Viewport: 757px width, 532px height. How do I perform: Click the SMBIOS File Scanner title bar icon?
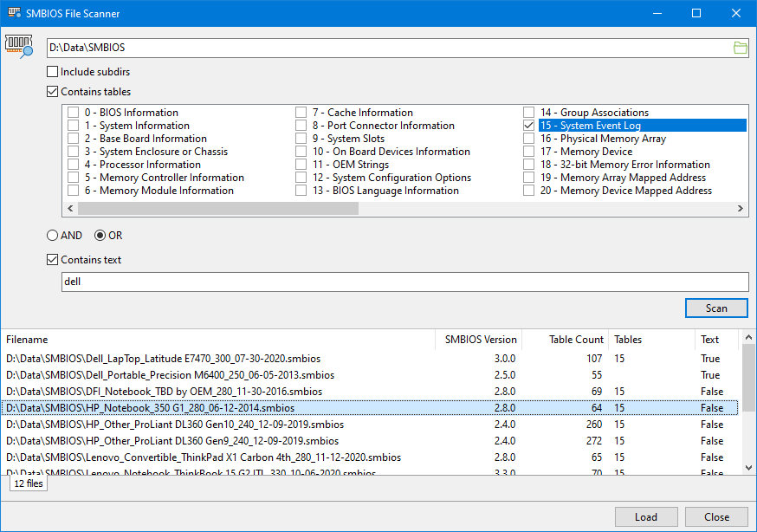pos(14,13)
